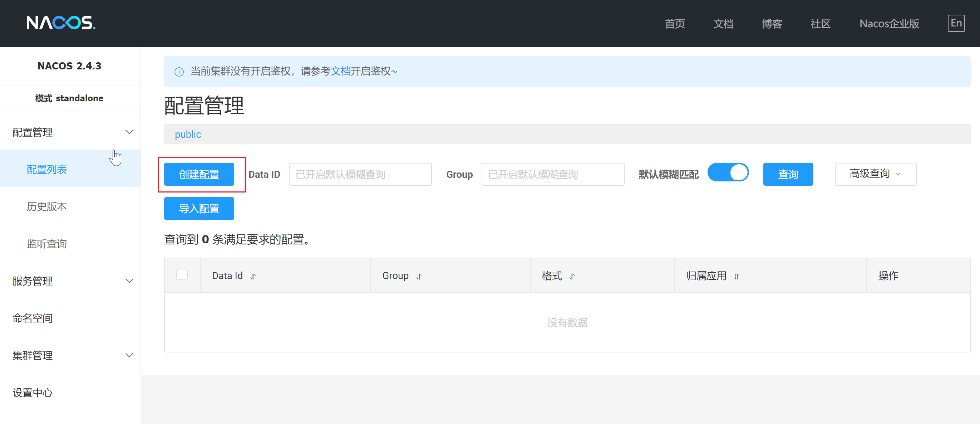Sort by Group column icon
This screenshot has width=980, height=424.
(x=418, y=276)
